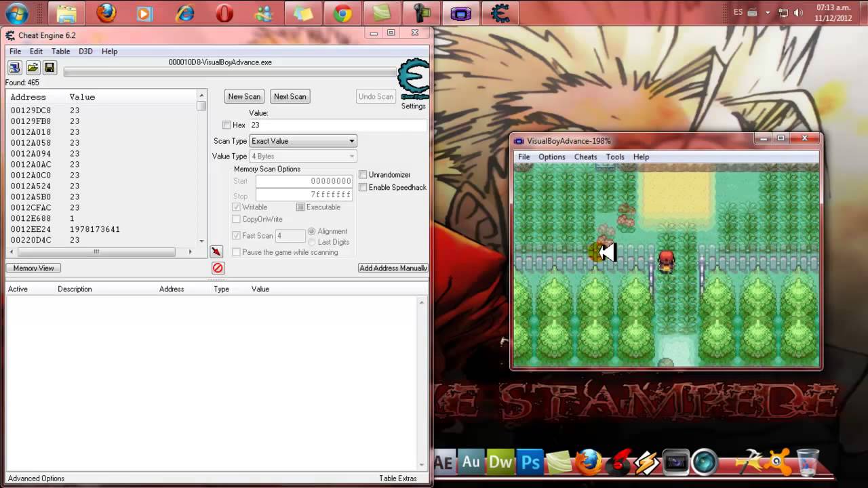
Task: Select address 00129DC8 row
Action: click(x=102, y=110)
